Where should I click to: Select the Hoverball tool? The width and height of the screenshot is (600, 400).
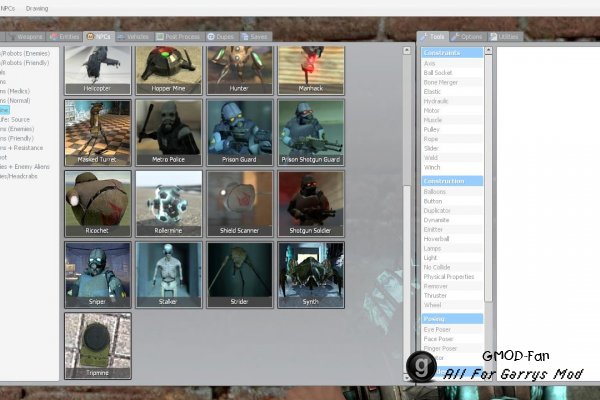tap(452, 239)
